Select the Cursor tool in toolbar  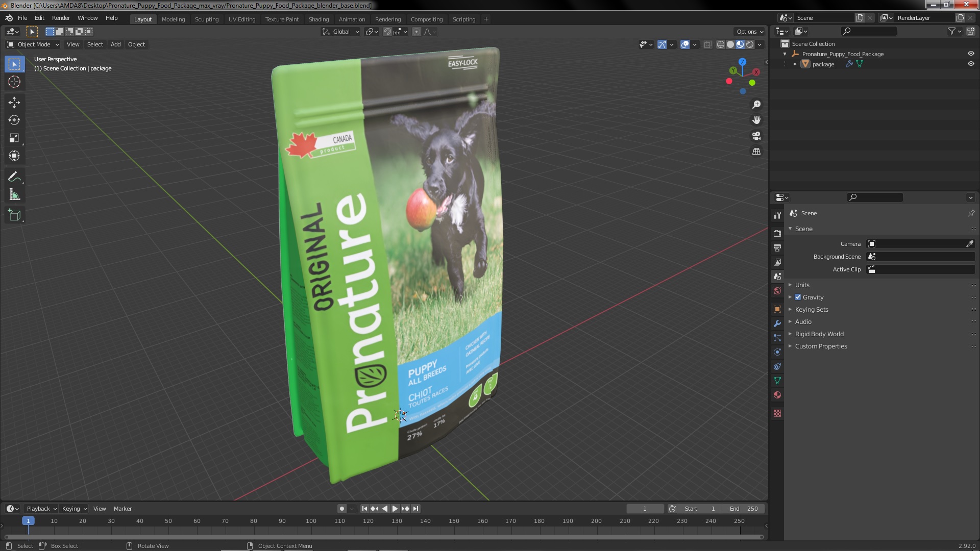coord(14,82)
